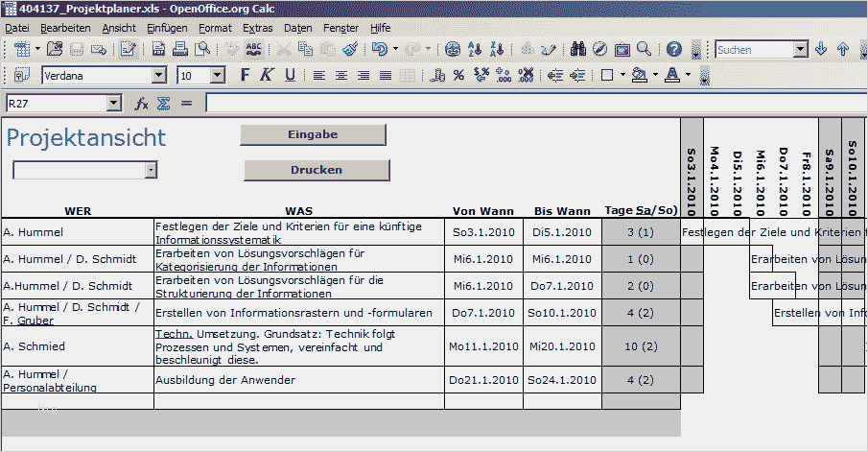The width and height of the screenshot is (868, 452).
Task: Click the Hyperlink globe icon
Action: pos(453,49)
